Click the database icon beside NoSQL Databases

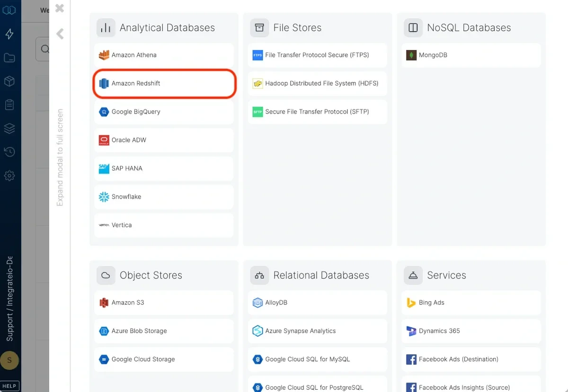coord(412,27)
